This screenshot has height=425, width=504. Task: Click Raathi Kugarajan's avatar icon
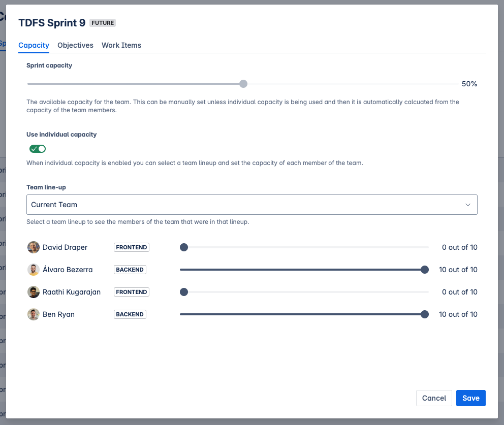[x=34, y=292]
